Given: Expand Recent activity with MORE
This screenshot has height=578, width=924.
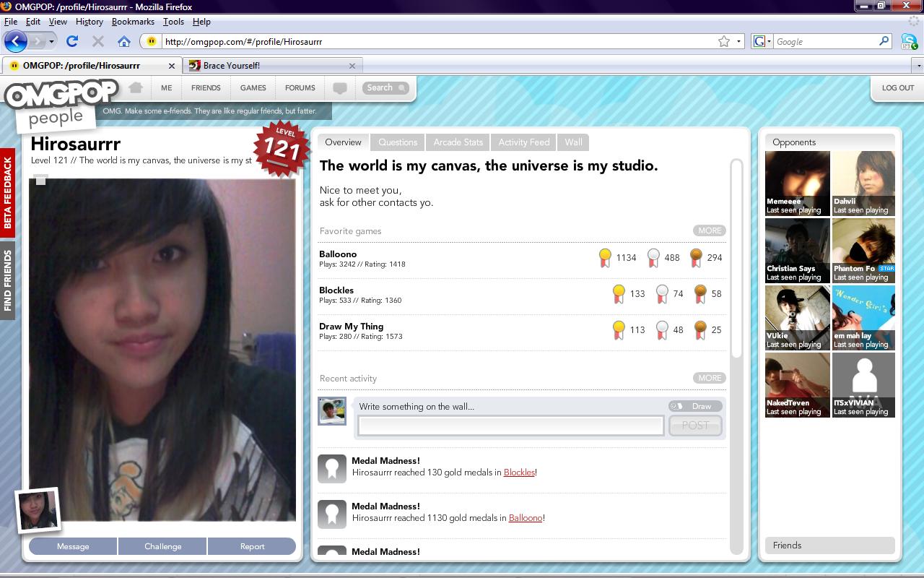Looking at the screenshot, I should (709, 378).
